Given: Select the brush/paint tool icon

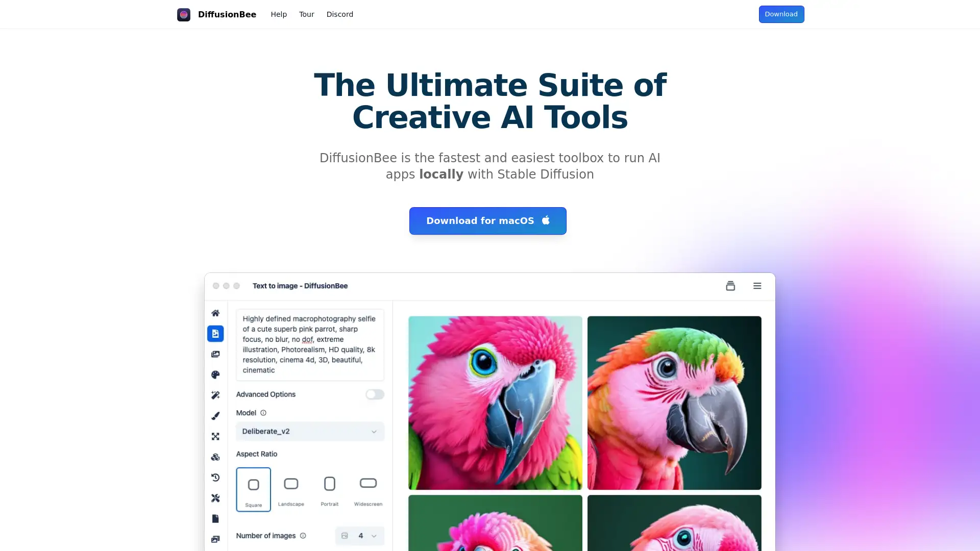Looking at the screenshot, I should coord(215,415).
